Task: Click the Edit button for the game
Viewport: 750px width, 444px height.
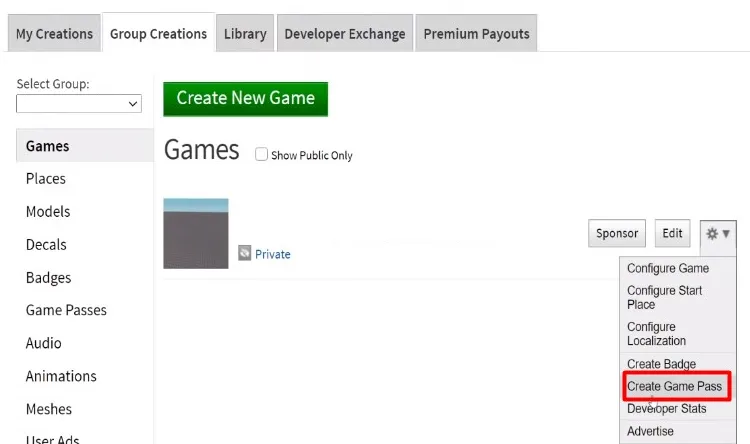Action: point(672,233)
